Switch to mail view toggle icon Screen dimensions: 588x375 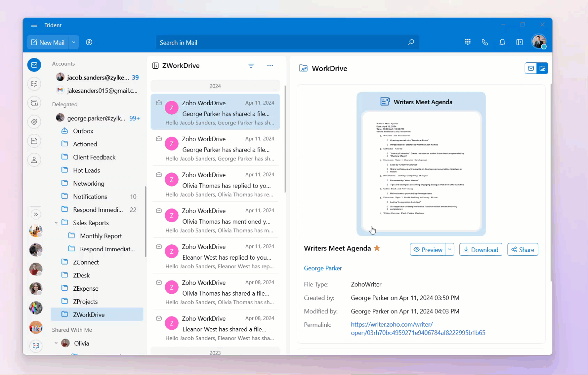click(531, 68)
